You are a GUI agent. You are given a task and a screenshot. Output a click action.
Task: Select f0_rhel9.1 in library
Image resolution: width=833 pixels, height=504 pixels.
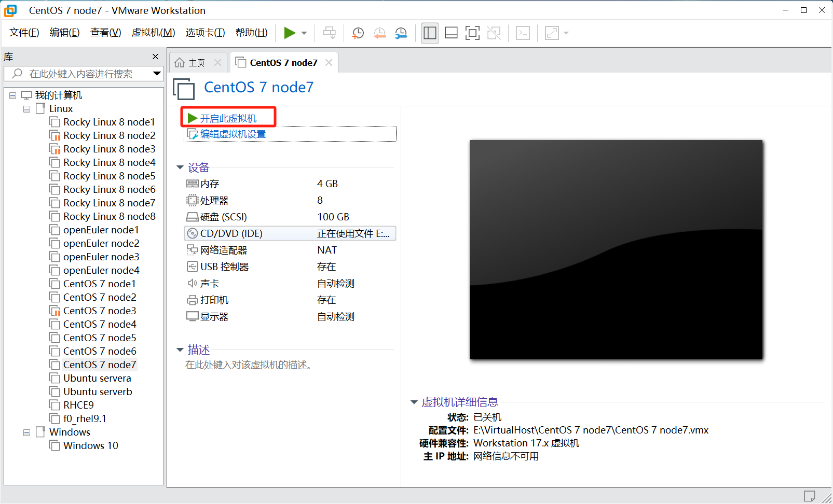tap(85, 419)
